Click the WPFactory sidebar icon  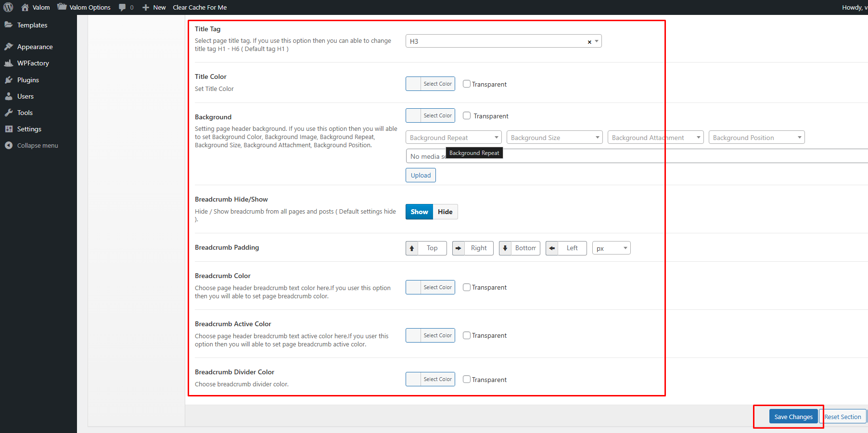[9, 63]
